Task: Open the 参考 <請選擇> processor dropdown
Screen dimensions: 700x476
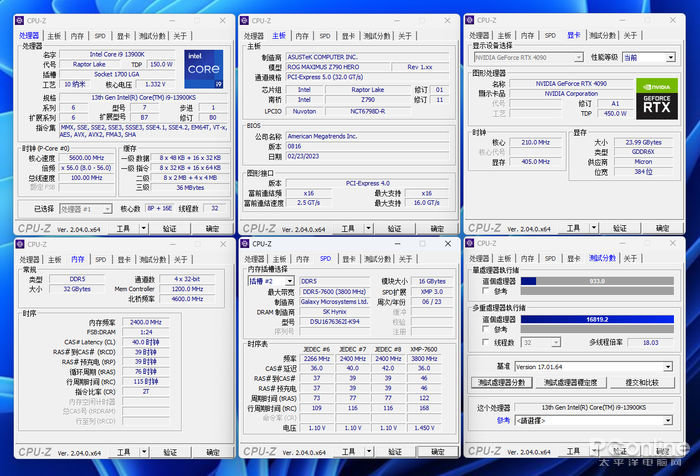Action: 593,421
